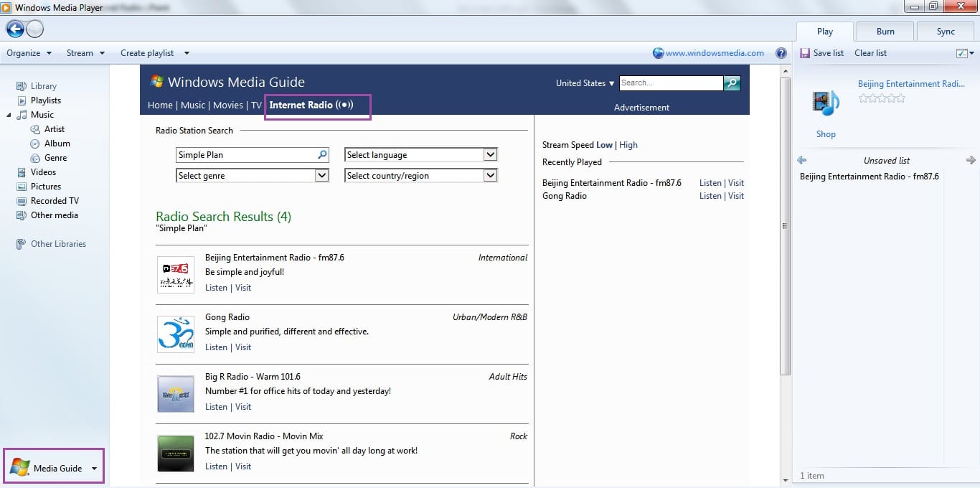Select the Internet Radio tab
The height and width of the screenshot is (488, 980).
311,105
